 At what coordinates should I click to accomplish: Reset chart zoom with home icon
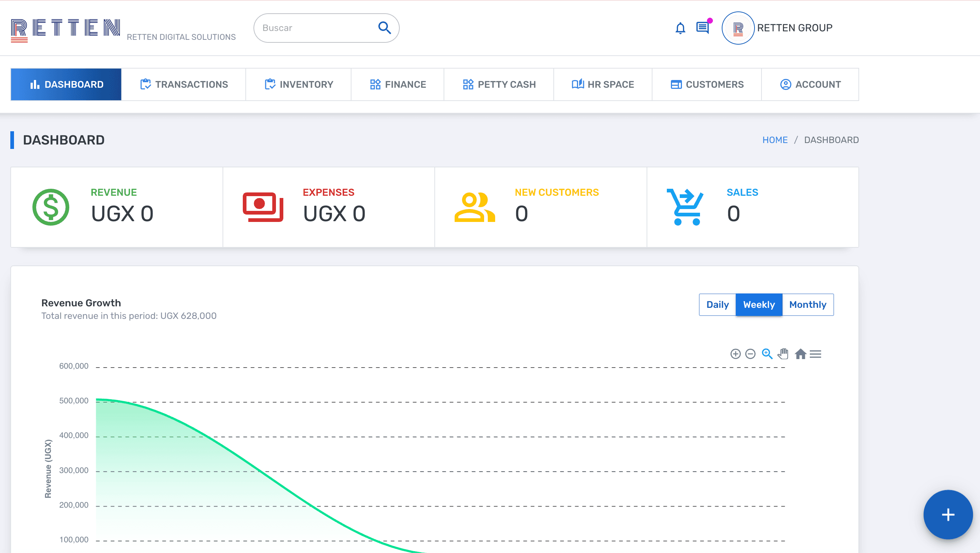(801, 354)
